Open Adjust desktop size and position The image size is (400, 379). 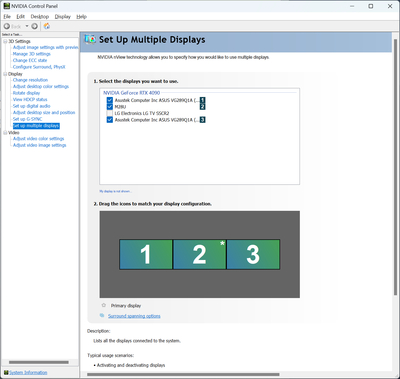[x=44, y=112]
